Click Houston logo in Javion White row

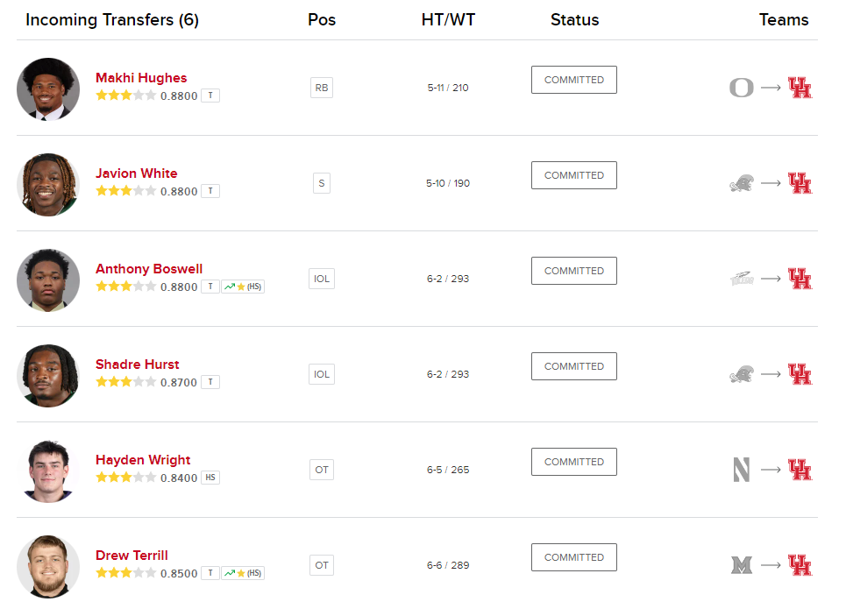point(800,183)
